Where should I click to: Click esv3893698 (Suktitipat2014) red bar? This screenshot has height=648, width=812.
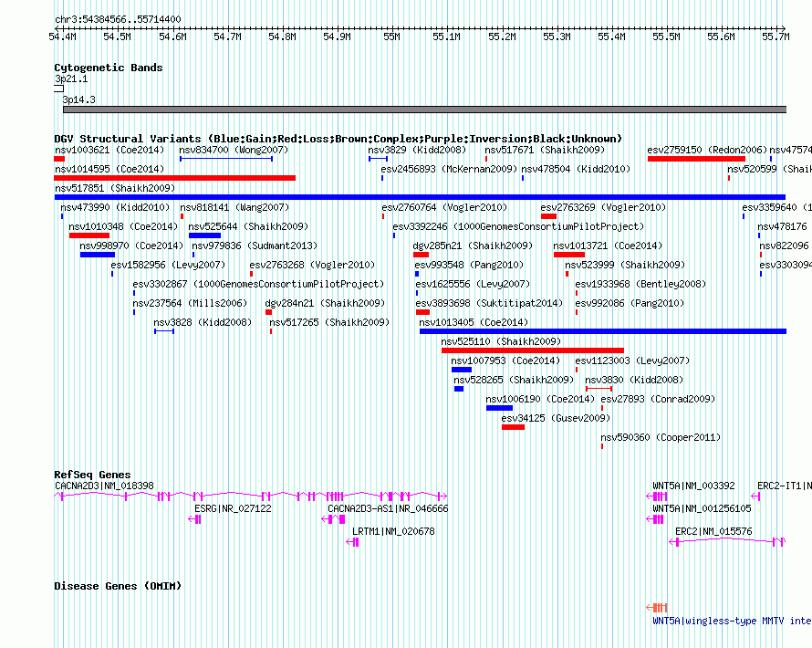pos(422,312)
